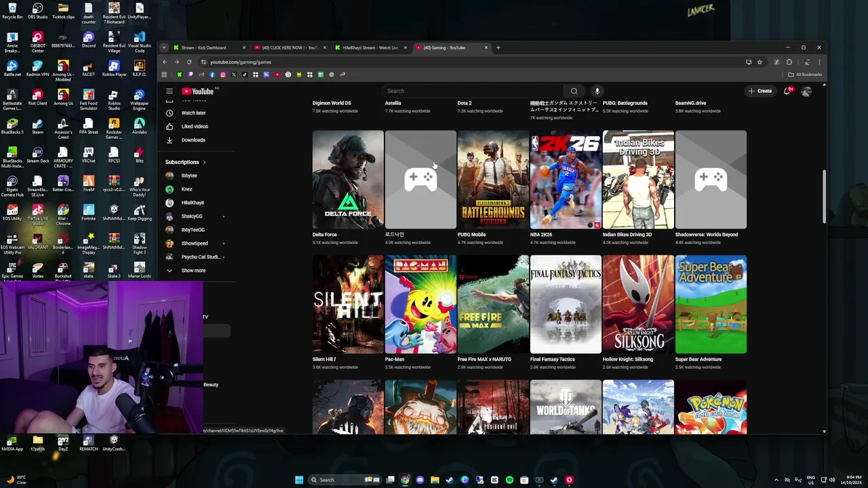Open the Create menu button
Image resolution: width=868 pixels, height=488 pixels.
pos(759,91)
